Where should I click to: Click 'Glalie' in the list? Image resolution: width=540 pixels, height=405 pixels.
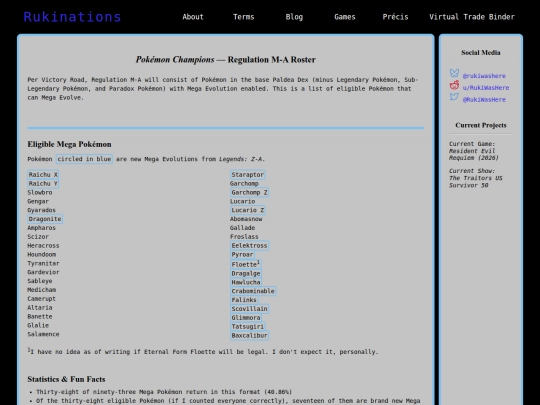click(x=38, y=325)
